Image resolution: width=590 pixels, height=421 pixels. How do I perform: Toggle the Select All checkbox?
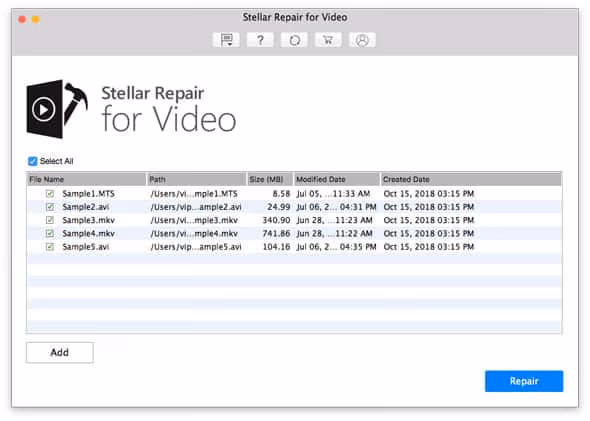click(x=33, y=161)
